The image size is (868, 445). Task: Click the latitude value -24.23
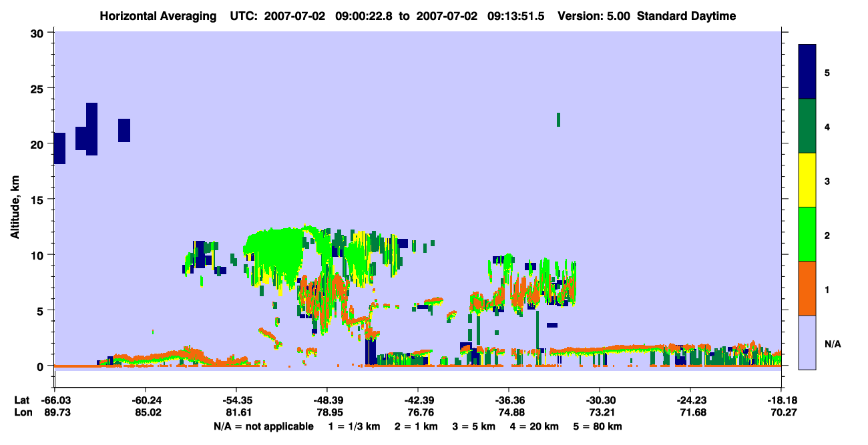pyautogui.click(x=690, y=400)
